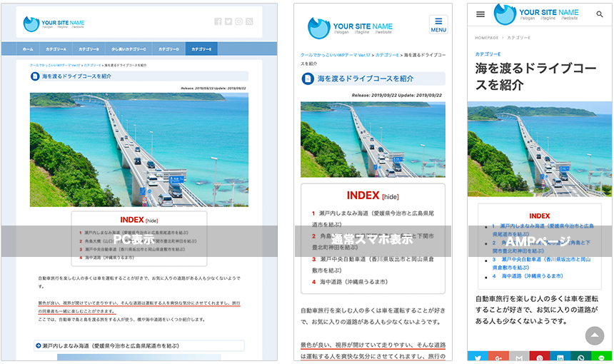Click the document icon beside smartphone article title
Screen dimensions: 614x364
(308, 79)
